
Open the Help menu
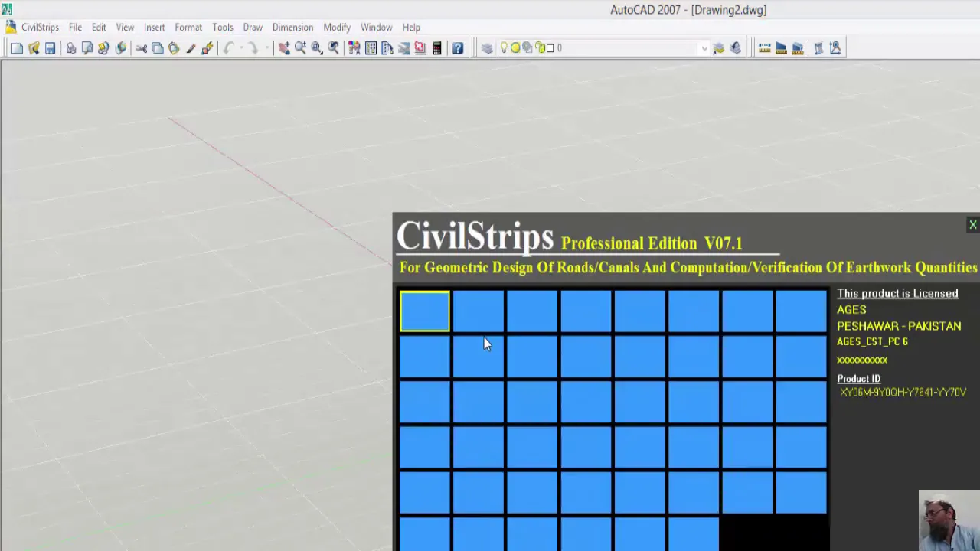coord(411,28)
